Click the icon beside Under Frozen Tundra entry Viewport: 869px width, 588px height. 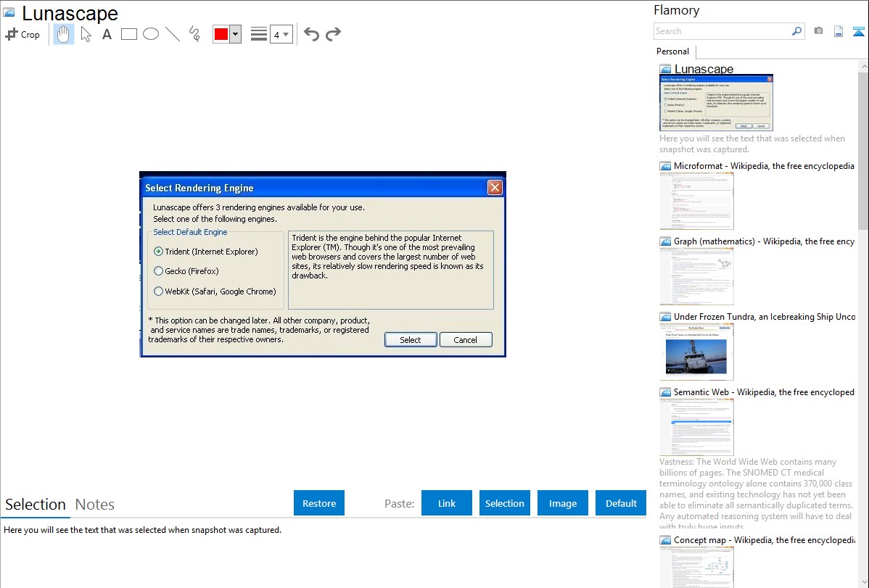(665, 317)
